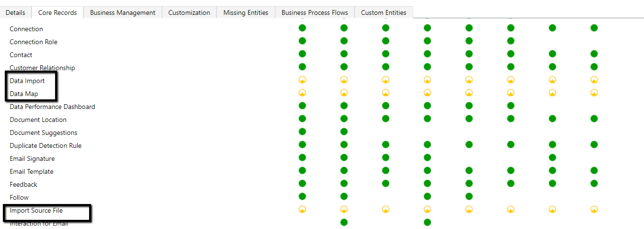Select the Custom Entities tab
Screen dimensions: 644x229
click(383, 12)
